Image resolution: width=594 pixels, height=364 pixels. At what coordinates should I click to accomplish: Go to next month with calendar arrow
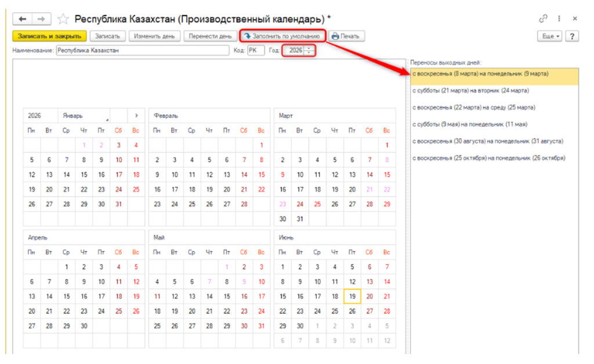[x=136, y=115]
